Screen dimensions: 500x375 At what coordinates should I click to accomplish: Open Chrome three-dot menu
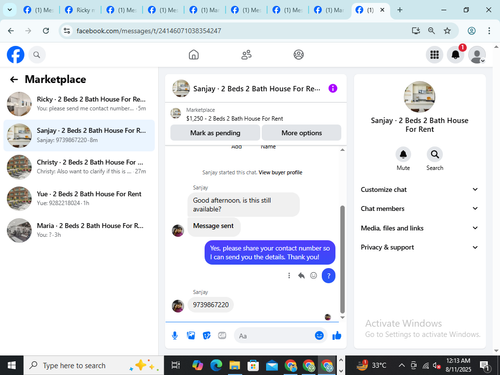pyautogui.click(x=489, y=31)
